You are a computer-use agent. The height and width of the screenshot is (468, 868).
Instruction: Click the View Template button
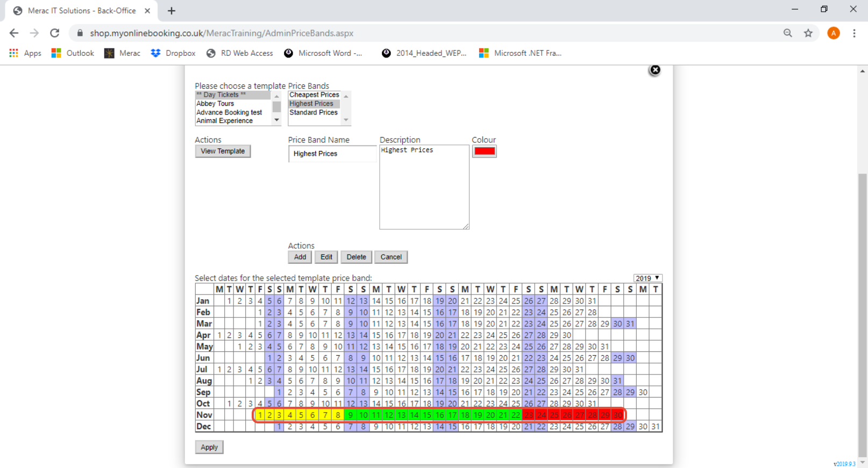click(223, 152)
